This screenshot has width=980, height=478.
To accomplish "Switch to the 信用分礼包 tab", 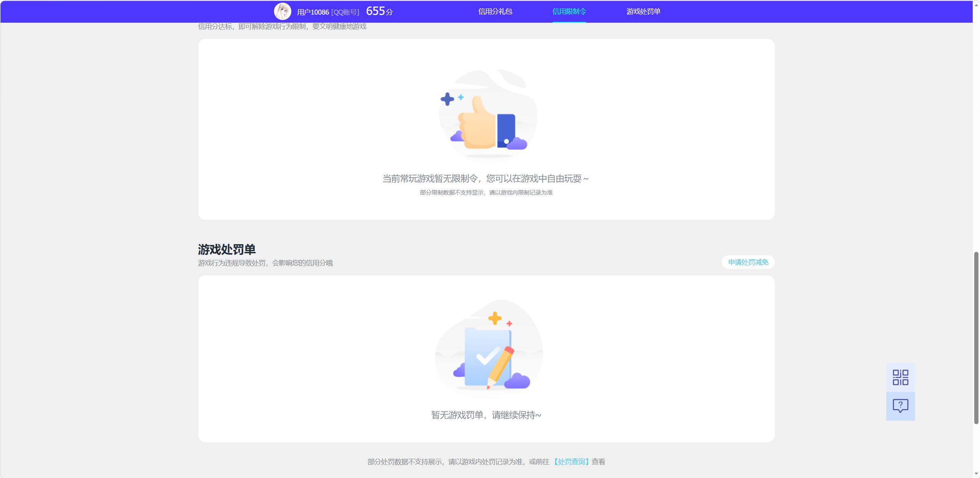I will tap(495, 12).
